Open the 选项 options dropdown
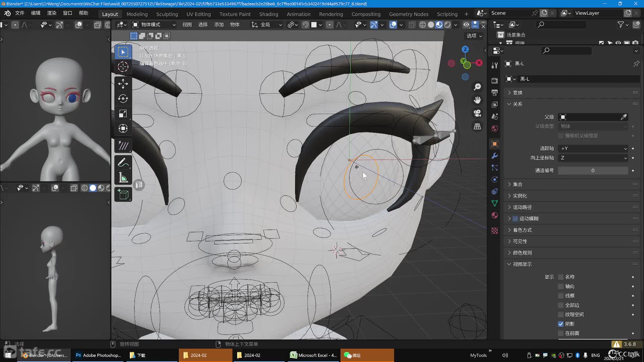Screen dimensions: 644x362 point(474,36)
